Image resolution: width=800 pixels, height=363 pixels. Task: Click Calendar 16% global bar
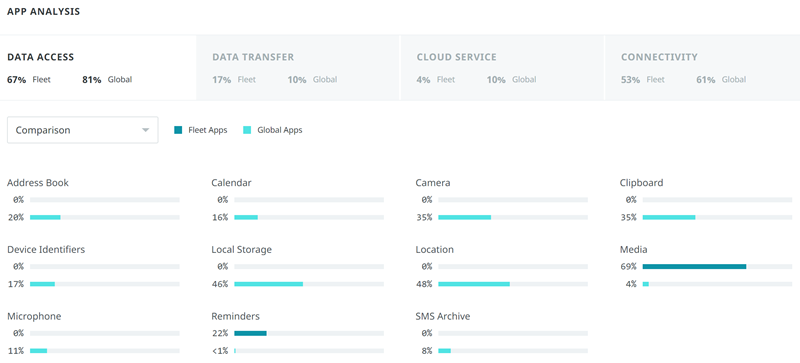tap(246, 217)
